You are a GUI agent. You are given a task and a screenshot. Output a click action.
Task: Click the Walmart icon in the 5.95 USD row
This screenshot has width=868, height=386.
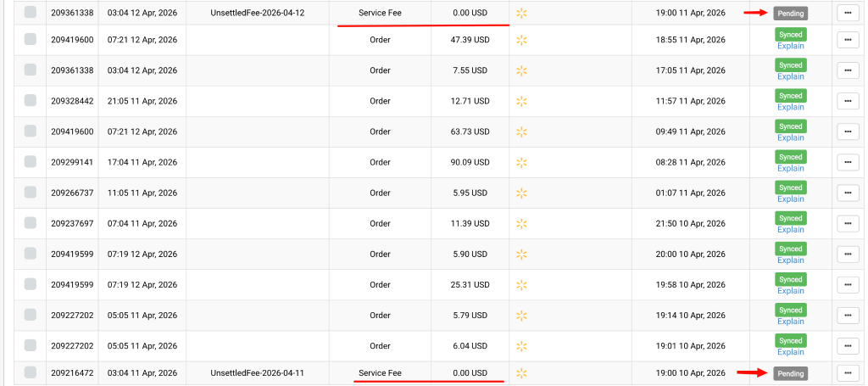522,193
